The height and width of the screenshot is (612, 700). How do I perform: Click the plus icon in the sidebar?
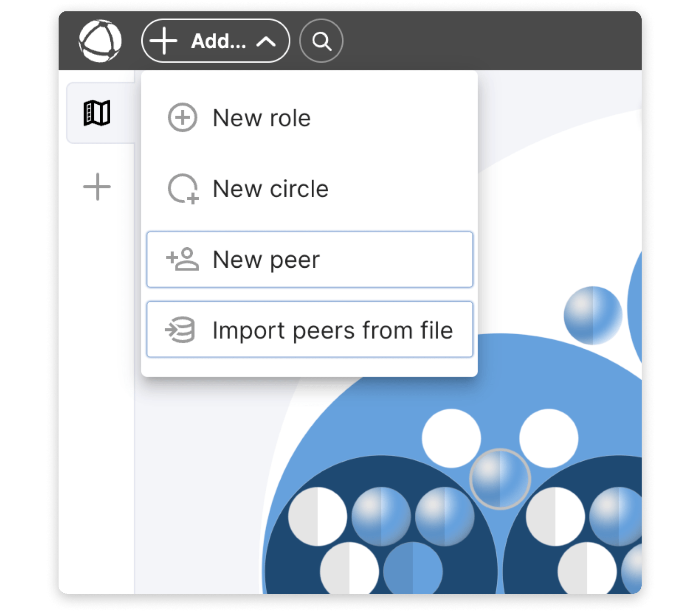[x=97, y=187]
